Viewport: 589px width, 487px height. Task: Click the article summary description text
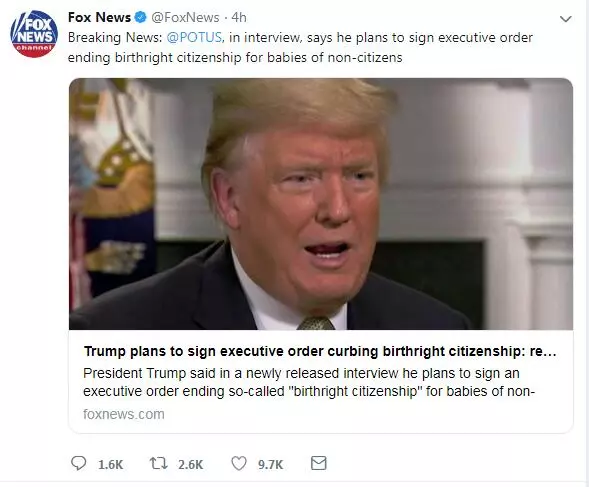[x=309, y=382]
